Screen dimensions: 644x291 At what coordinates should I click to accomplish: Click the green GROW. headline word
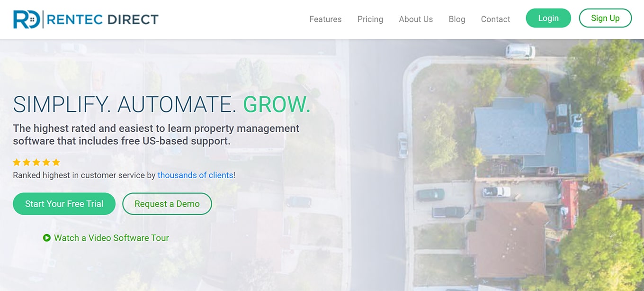click(277, 105)
